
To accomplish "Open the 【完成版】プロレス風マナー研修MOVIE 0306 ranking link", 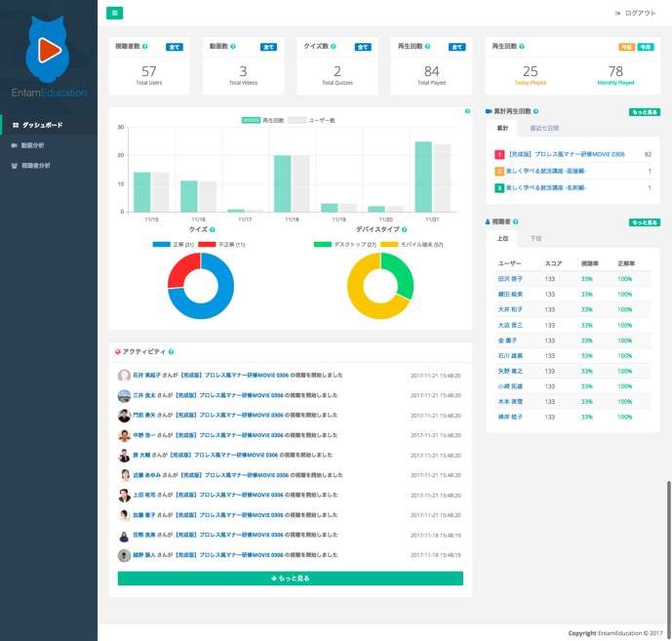I will [567, 154].
